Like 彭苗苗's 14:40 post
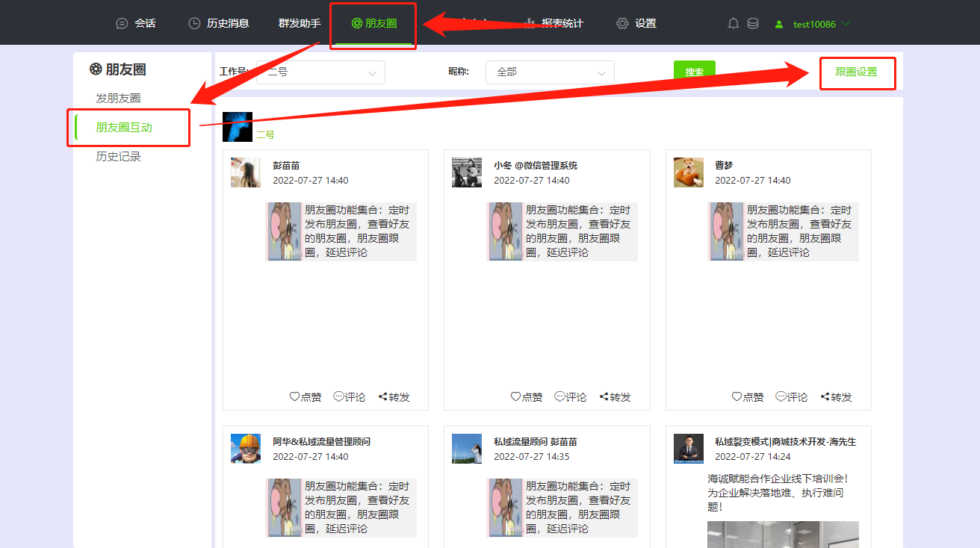Image resolution: width=980 pixels, height=548 pixels. [x=306, y=397]
